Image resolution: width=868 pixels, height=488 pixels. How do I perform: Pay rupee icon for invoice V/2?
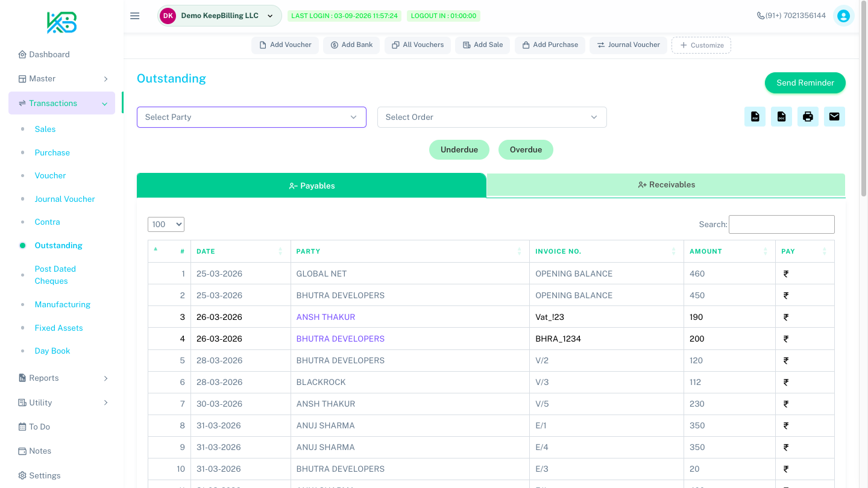click(x=786, y=360)
